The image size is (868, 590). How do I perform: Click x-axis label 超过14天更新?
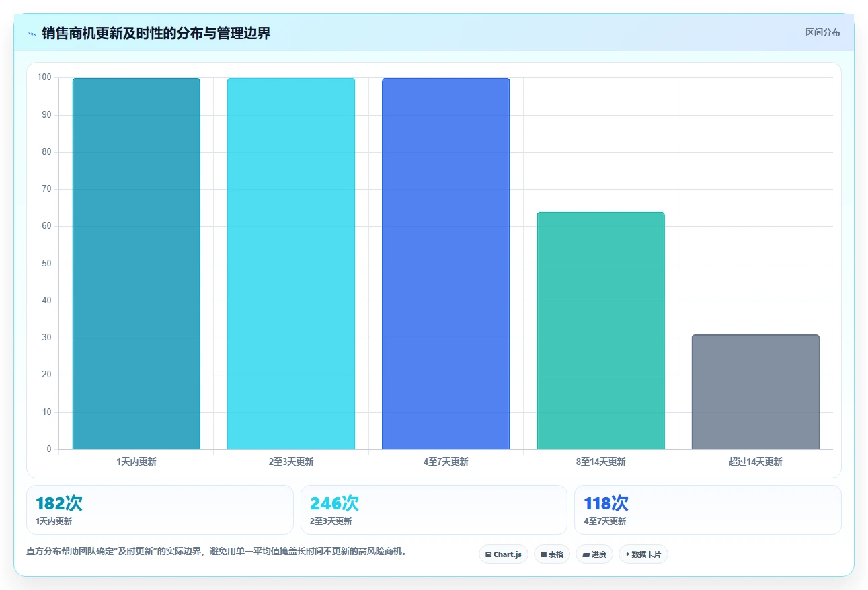(x=756, y=462)
